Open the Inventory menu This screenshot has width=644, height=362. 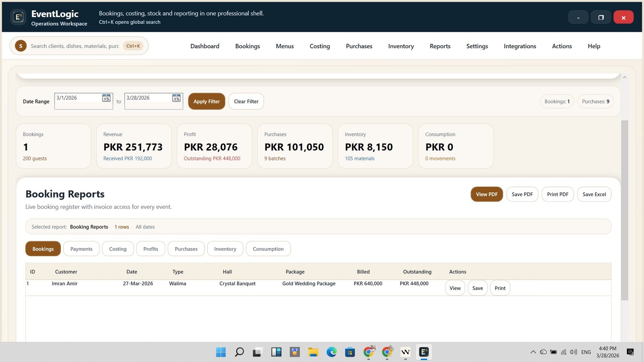tap(401, 46)
